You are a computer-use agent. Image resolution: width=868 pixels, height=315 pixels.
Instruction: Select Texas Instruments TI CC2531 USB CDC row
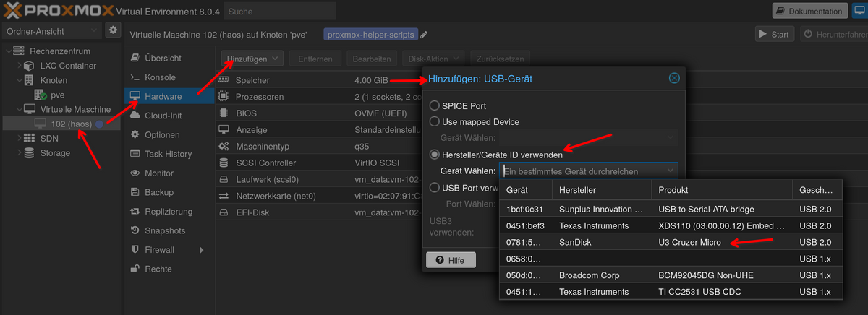[x=671, y=292]
